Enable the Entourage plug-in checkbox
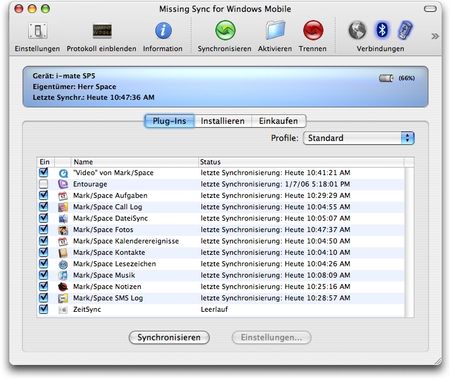Viewport: 450px width, 379px height. click(x=44, y=184)
